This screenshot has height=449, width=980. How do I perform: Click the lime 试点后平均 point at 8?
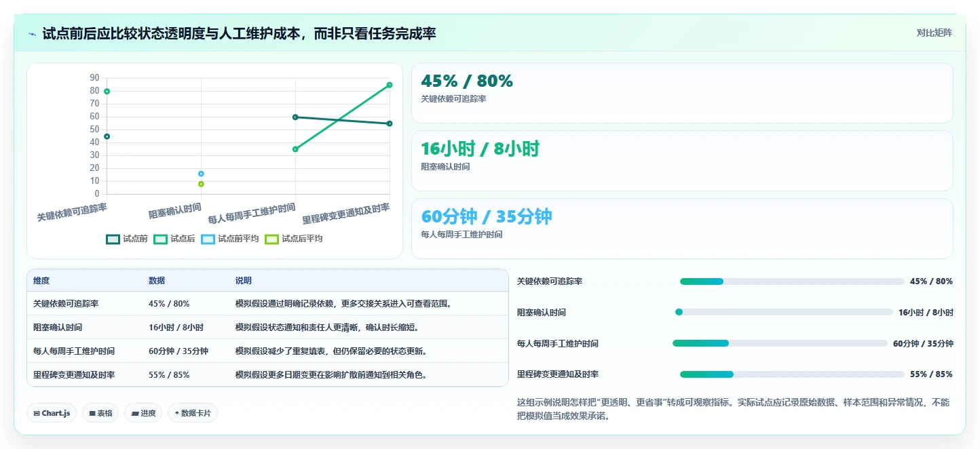click(201, 184)
